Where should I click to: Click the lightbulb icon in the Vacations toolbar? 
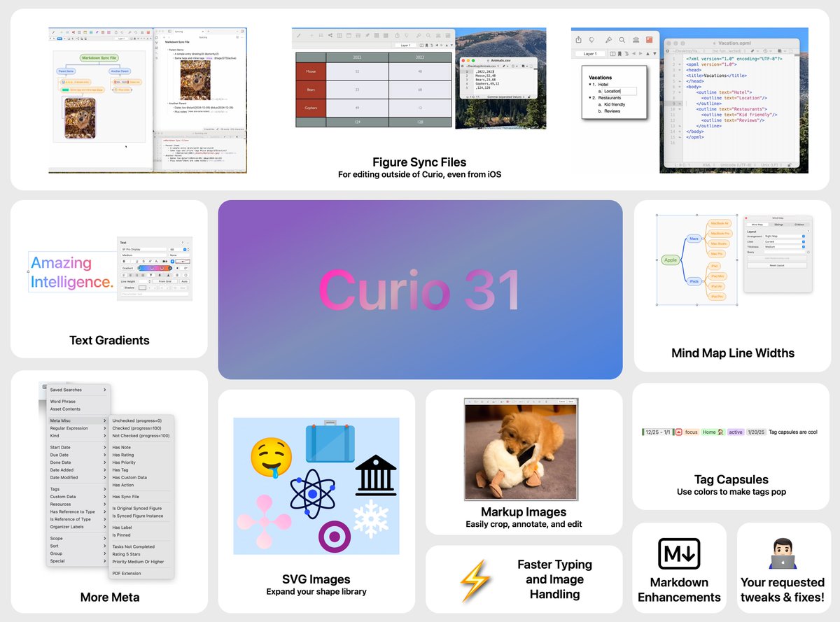click(x=591, y=40)
